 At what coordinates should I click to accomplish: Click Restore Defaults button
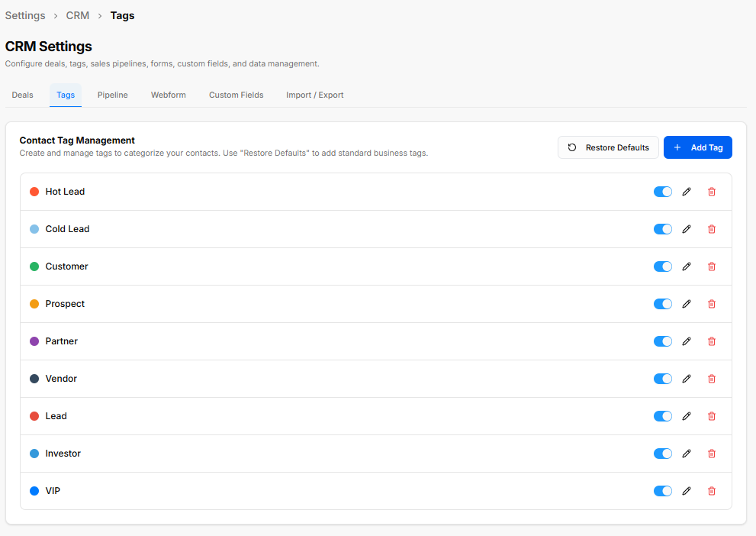pos(608,147)
